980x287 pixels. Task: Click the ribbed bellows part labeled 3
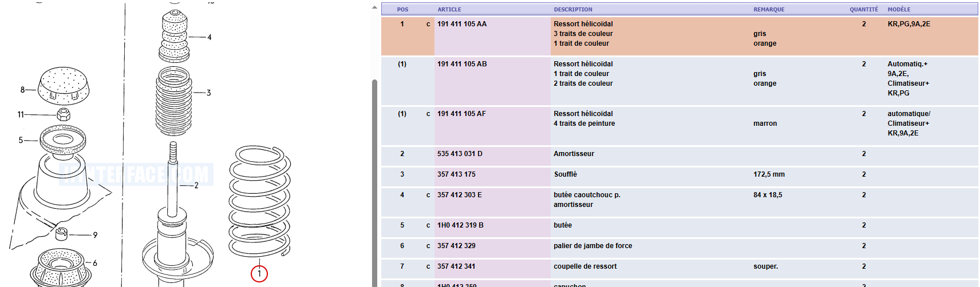(x=173, y=101)
